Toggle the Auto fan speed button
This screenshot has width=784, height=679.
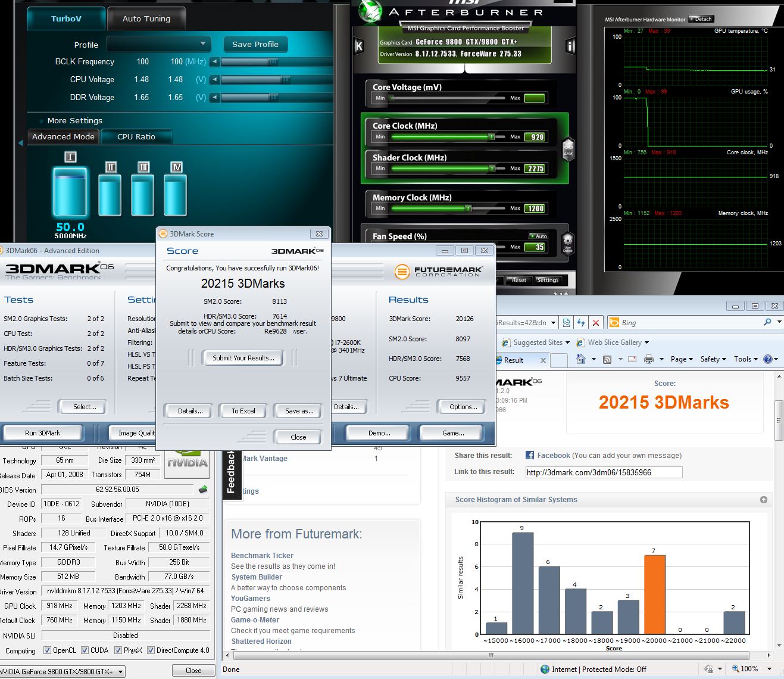pyautogui.click(x=538, y=236)
